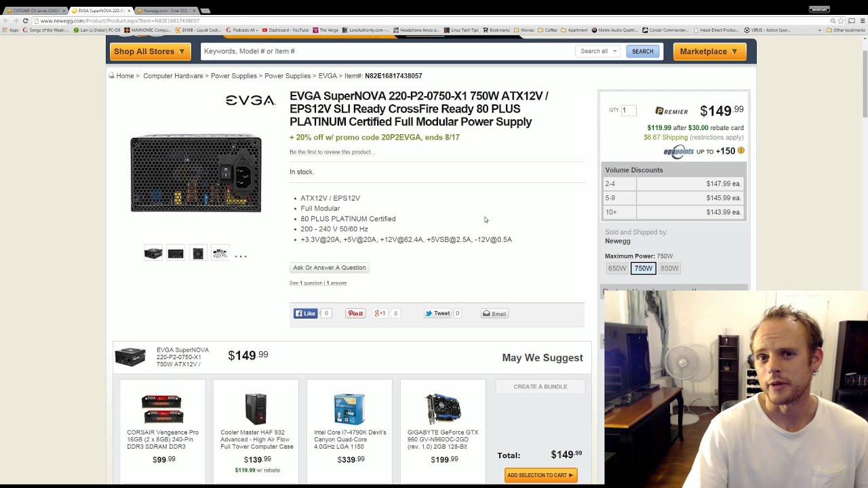Open a new browser tab

click(x=205, y=11)
